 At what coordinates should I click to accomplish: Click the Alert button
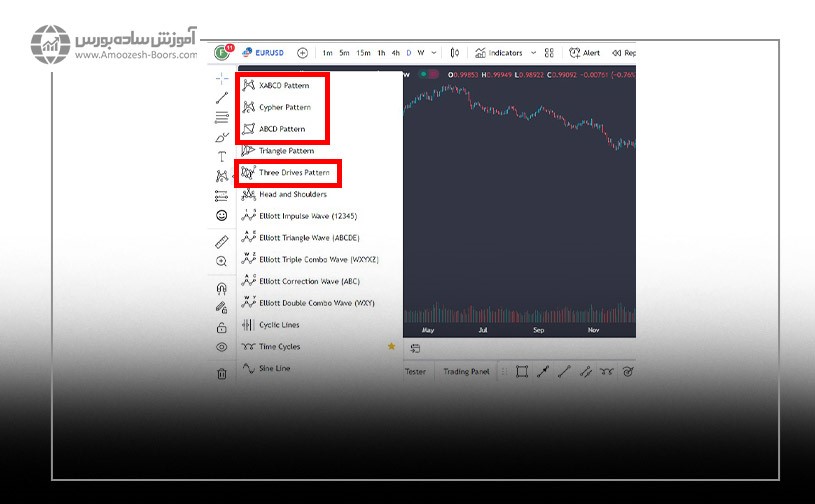pos(585,53)
